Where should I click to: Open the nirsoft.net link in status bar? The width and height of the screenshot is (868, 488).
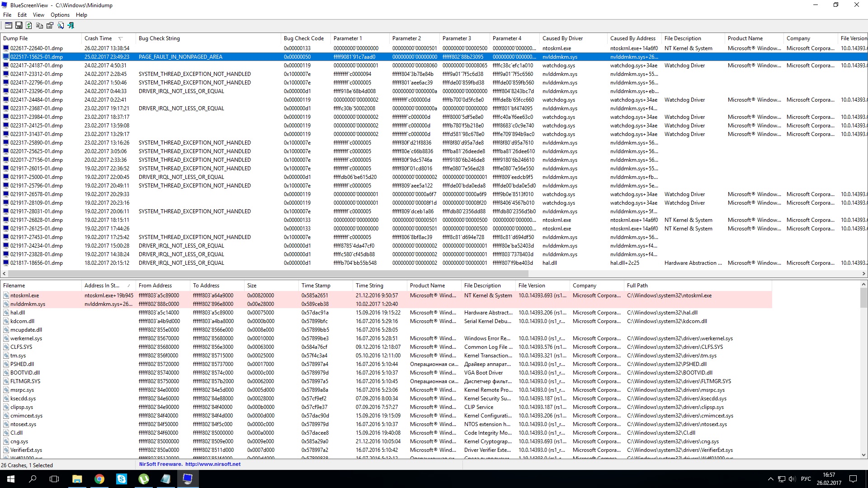(212, 464)
